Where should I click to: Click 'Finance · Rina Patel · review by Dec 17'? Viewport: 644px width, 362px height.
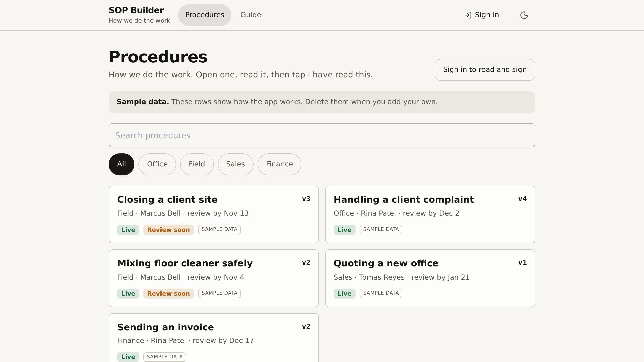tap(185, 340)
